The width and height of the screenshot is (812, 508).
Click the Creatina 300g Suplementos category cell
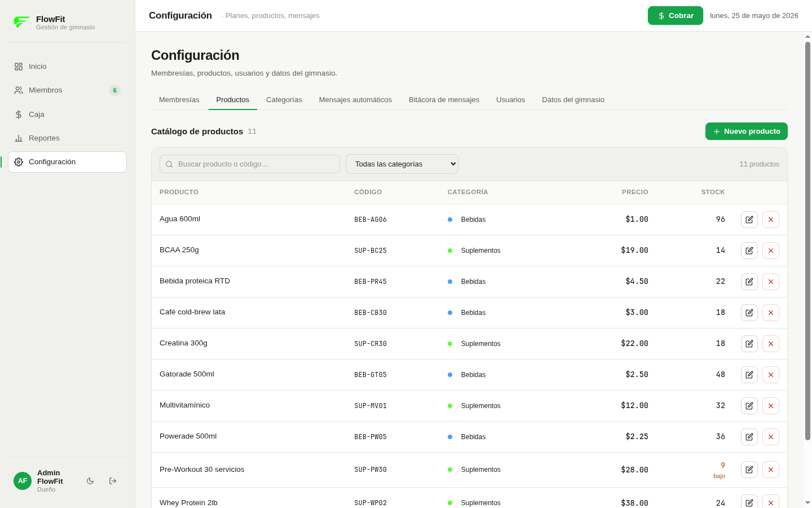tap(474, 344)
